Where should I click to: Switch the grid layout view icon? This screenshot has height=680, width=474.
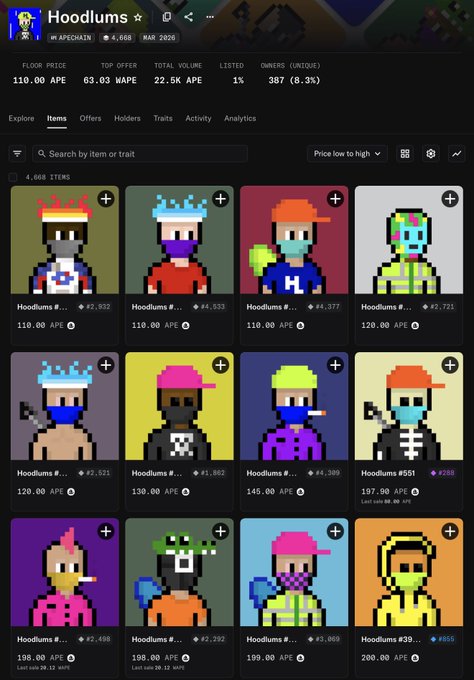(x=405, y=154)
